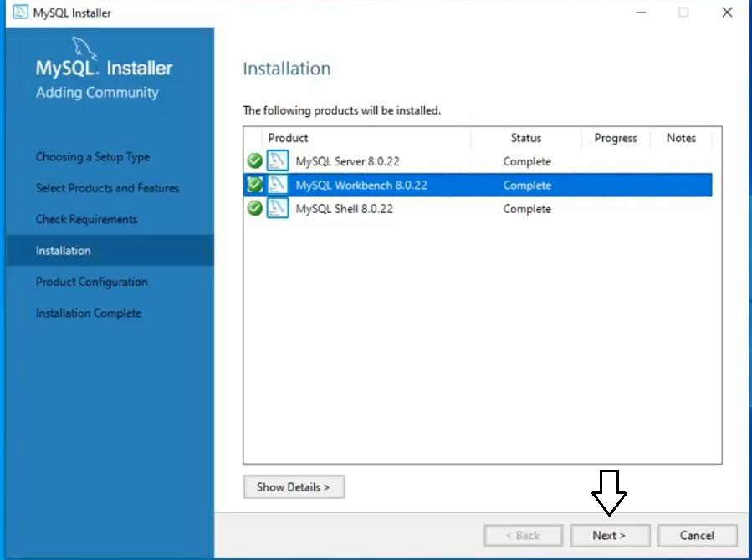The width and height of the screenshot is (752, 560).
Task: Select the Installation step in sidebar
Action: coord(110,250)
